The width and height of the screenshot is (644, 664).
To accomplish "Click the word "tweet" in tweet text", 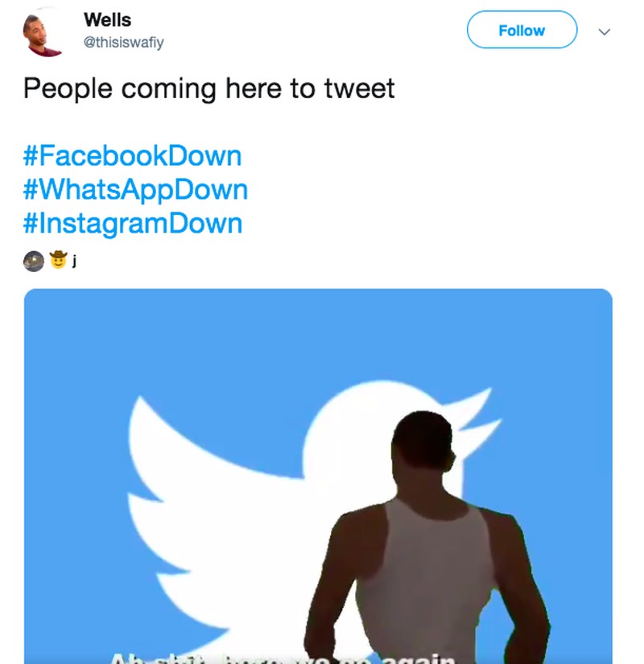I will pos(359,88).
